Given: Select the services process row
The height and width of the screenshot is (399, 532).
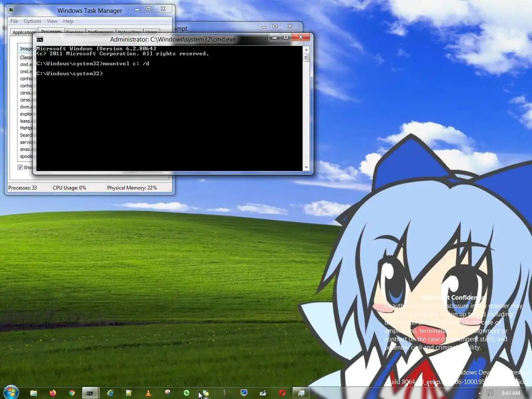Looking at the screenshot, I should point(26,142).
